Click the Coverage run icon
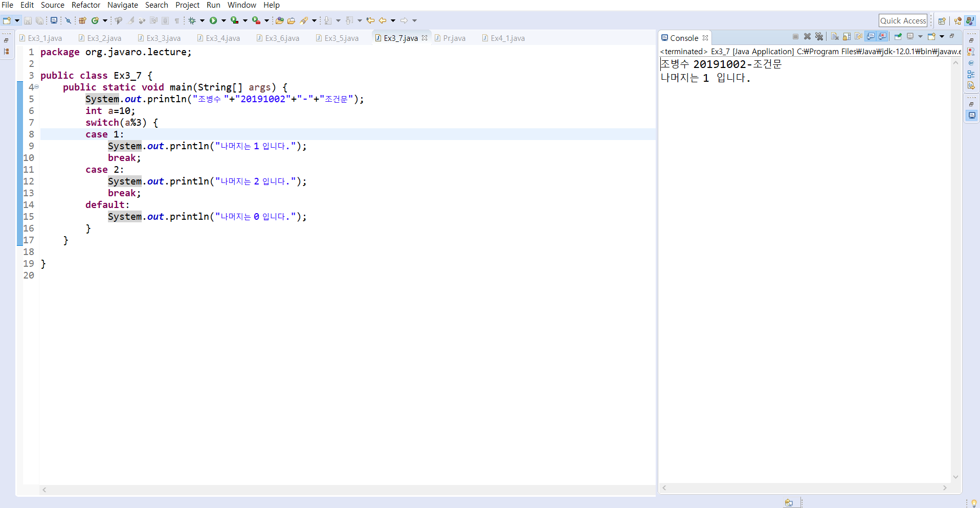The height and width of the screenshot is (508, 980). [x=234, y=20]
